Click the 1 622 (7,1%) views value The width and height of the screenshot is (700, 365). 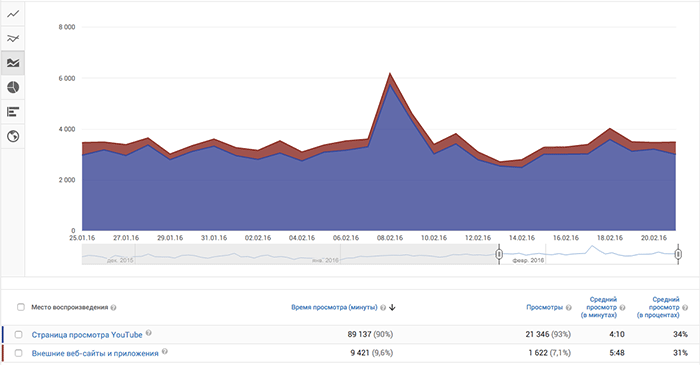(550, 353)
